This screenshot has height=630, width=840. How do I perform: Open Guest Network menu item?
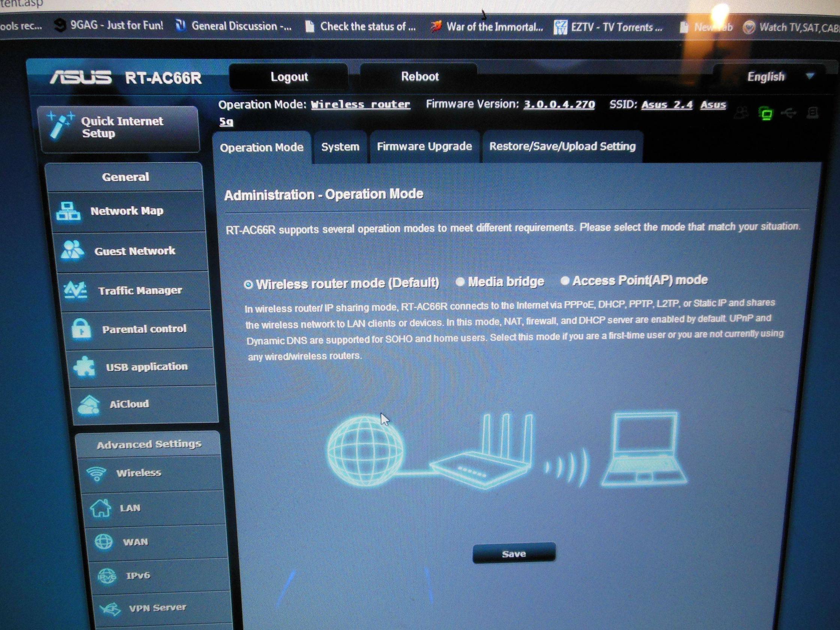[131, 251]
